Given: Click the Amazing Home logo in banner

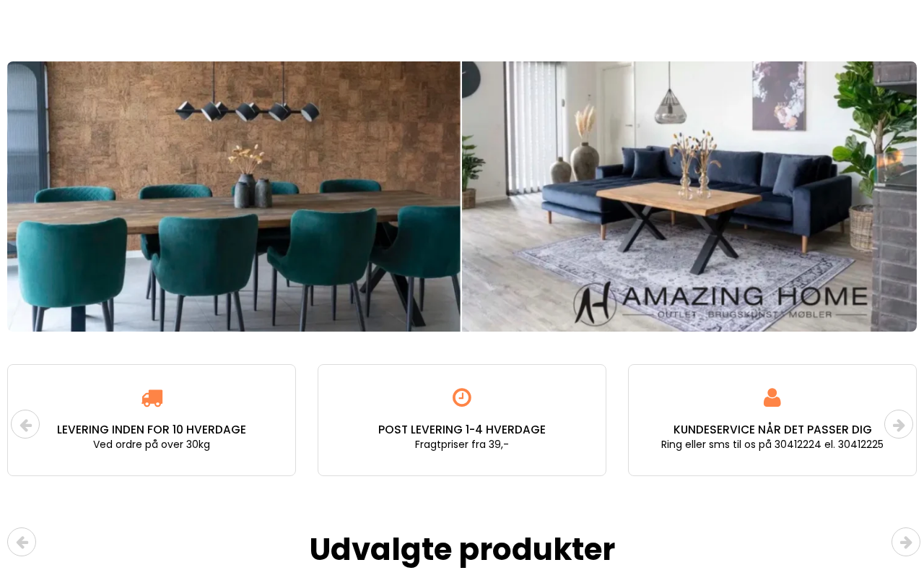Looking at the screenshot, I should [x=720, y=303].
